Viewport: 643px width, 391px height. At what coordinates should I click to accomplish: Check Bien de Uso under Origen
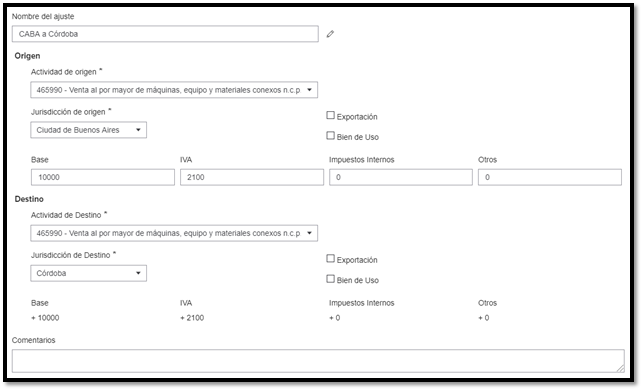point(331,135)
